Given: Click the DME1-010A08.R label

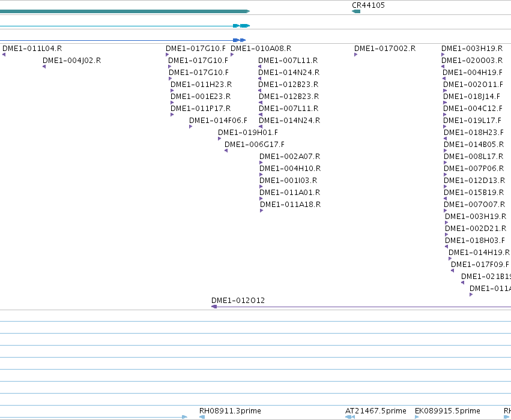Looking at the screenshot, I should (x=261, y=49).
